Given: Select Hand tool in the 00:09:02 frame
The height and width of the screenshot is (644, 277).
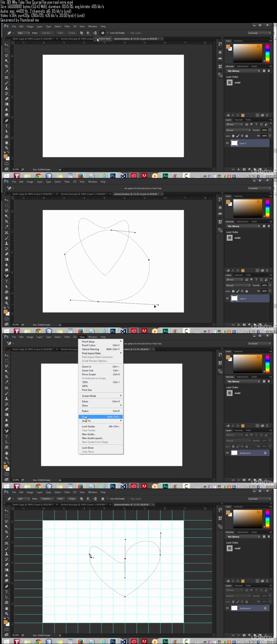Looking at the screenshot, I should click(7, 453).
